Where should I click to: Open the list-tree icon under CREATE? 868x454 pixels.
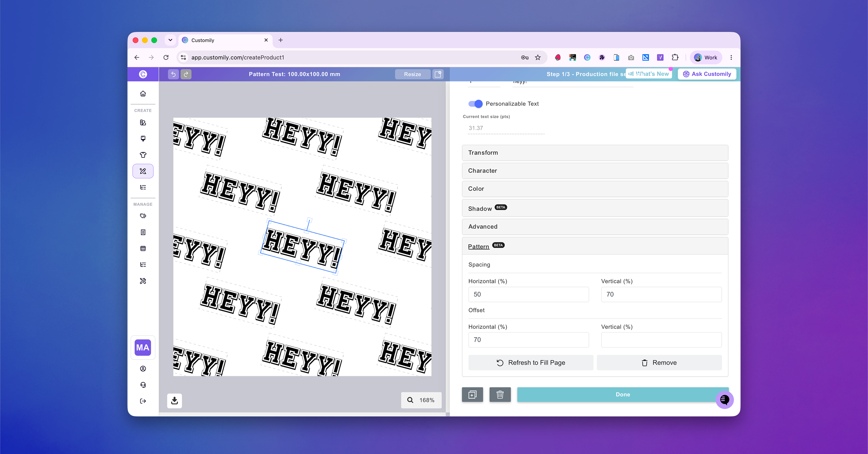(143, 187)
